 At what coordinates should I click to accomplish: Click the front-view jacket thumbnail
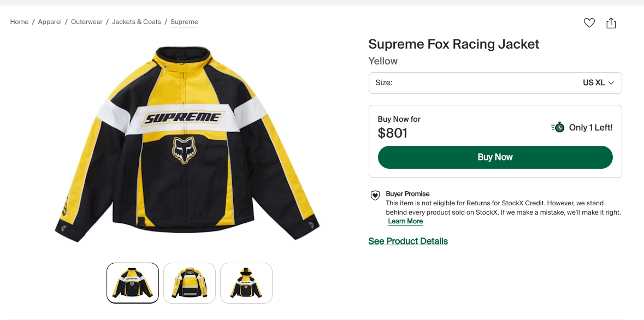(x=132, y=283)
